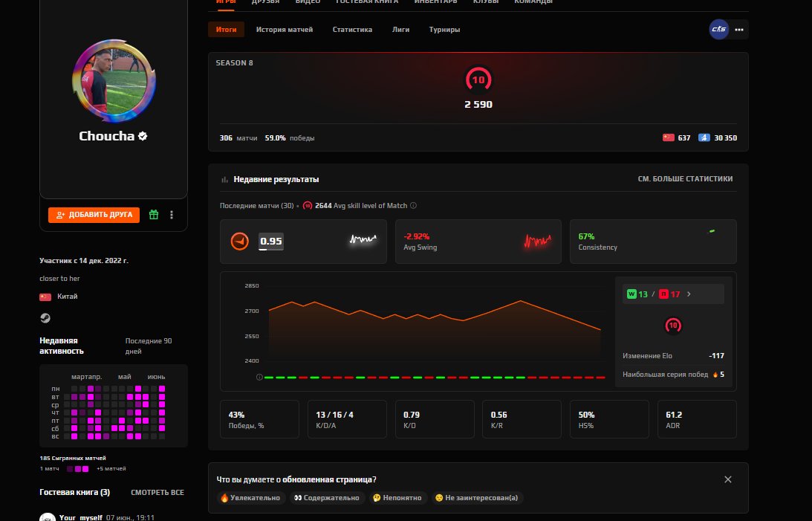Click the ДОБАВИТЬ ДРУГА button

coord(94,214)
